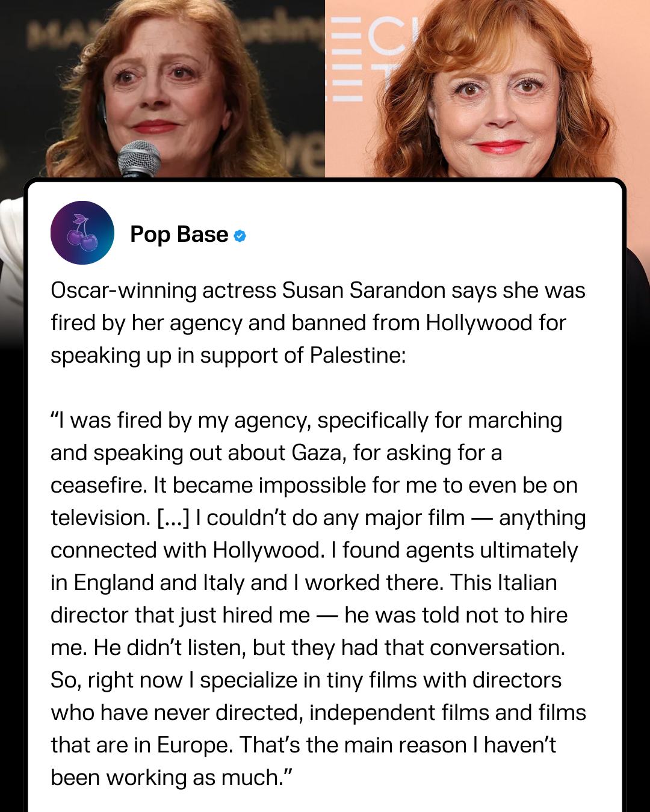Click the '[...]' ellipsis in the quote
Image resolution: width=650 pixels, height=812 pixels.
173,518
